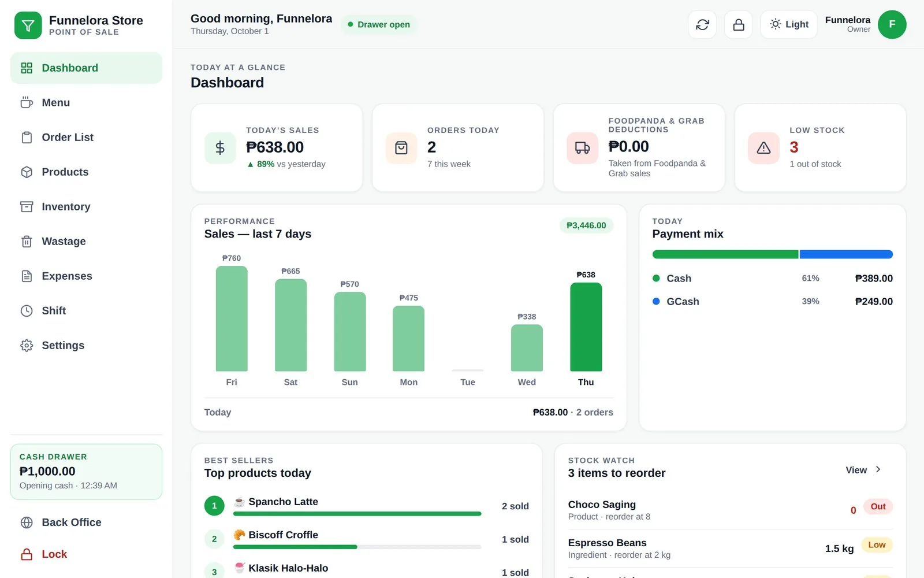Click the lock screen padlock button in header
Image resolution: width=924 pixels, height=578 pixels.
click(x=738, y=25)
